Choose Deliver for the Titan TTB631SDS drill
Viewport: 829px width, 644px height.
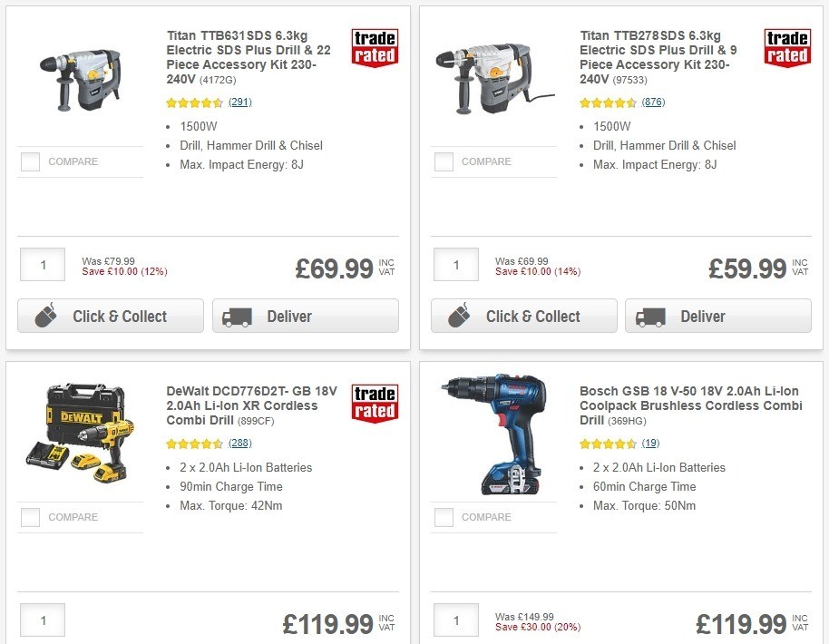coord(305,317)
